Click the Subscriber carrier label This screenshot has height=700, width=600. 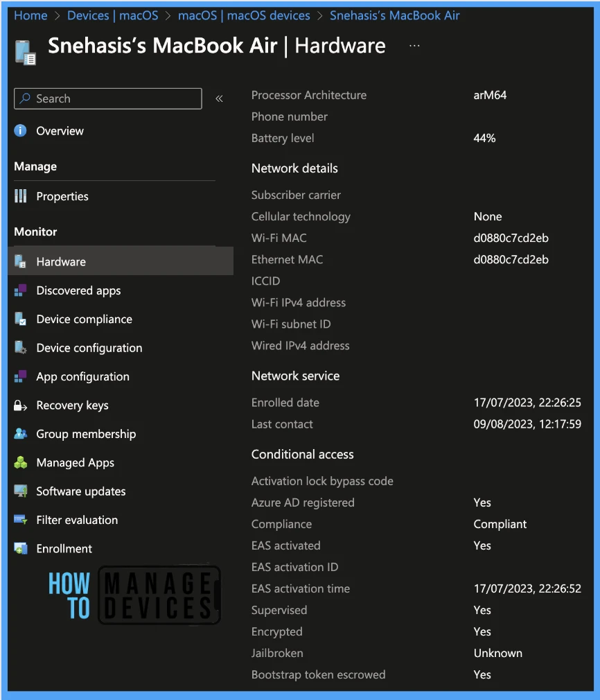296,195
